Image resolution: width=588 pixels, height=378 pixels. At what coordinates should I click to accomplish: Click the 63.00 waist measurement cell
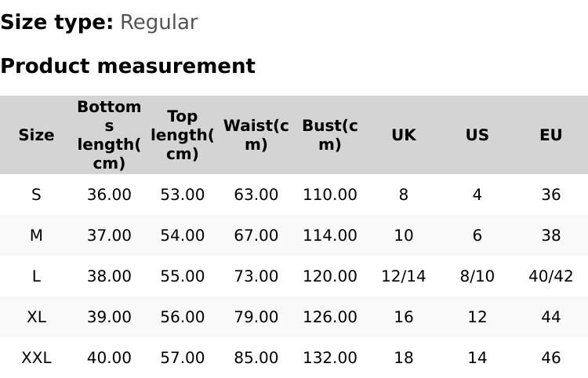coord(256,194)
